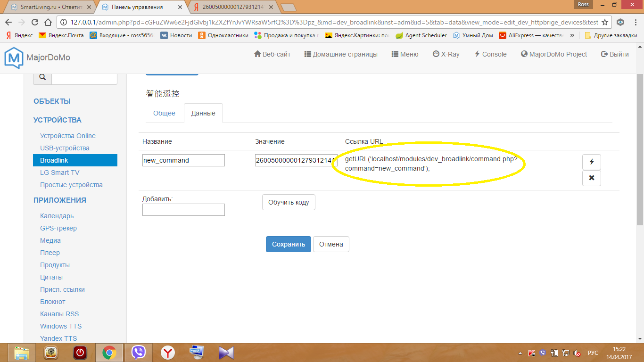Open the VK Новости bookmark
The image size is (644, 362).
[x=176, y=35]
